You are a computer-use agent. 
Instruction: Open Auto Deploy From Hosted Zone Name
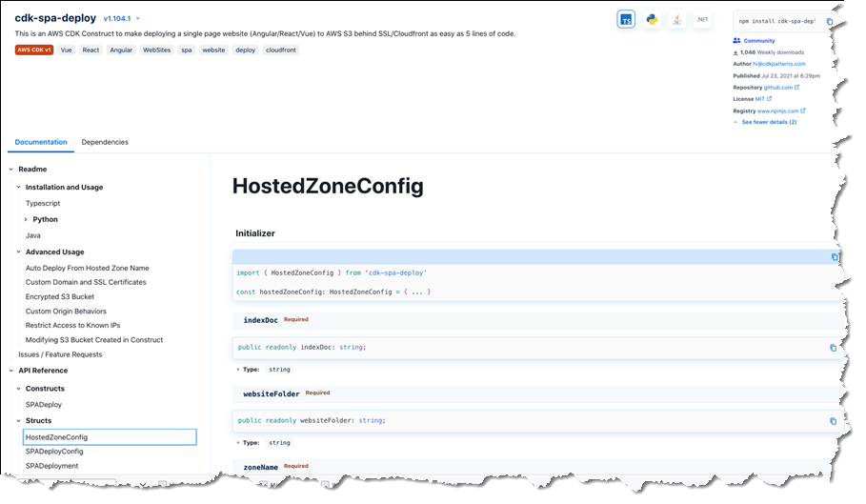tap(88, 269)
